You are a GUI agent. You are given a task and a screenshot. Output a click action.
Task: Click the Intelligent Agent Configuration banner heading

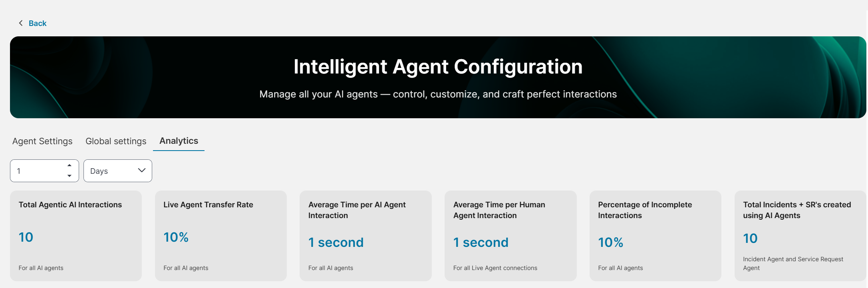coord(438,67)
